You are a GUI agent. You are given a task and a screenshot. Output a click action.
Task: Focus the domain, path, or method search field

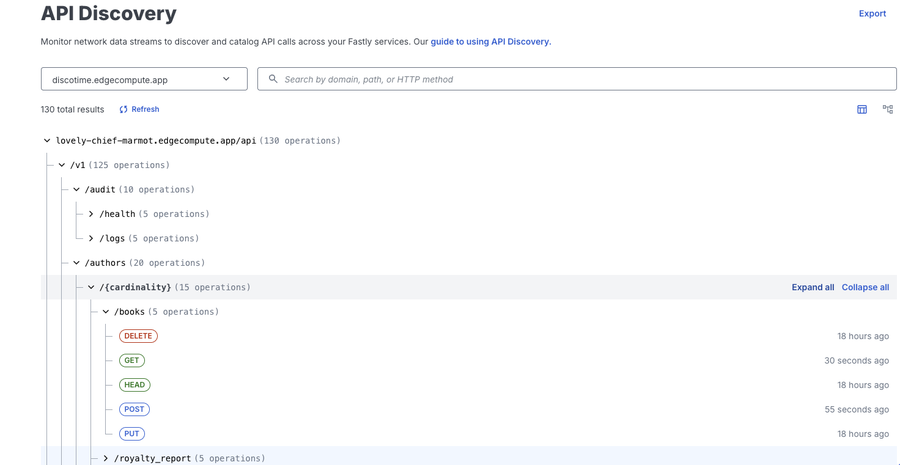(x=585, y=79)
